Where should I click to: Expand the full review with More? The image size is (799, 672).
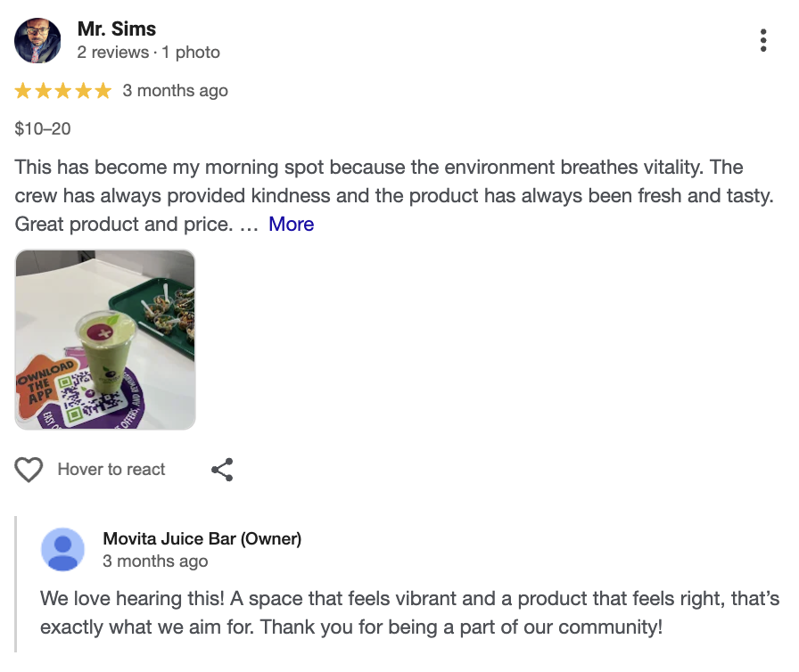[291, 224]
